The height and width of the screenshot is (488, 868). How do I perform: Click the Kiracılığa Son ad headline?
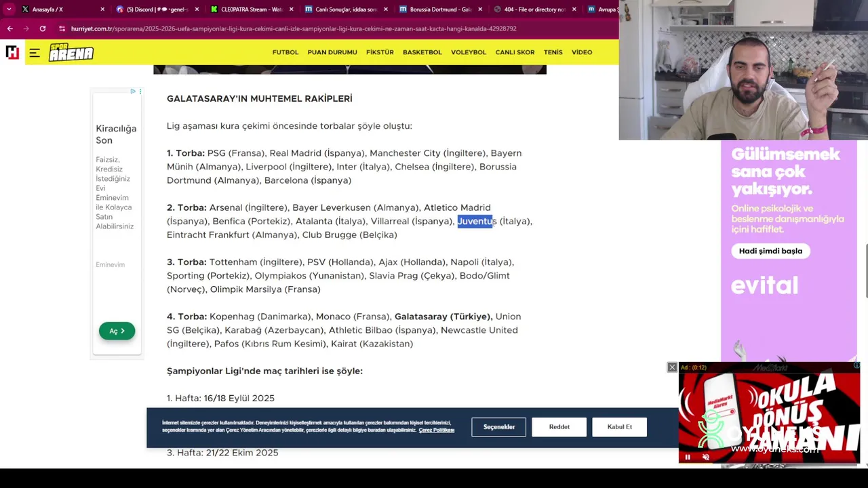click(x=116, y=134)
